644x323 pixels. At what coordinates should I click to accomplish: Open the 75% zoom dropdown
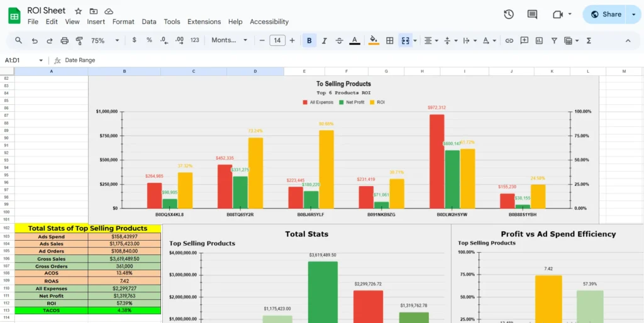[104, 40]
